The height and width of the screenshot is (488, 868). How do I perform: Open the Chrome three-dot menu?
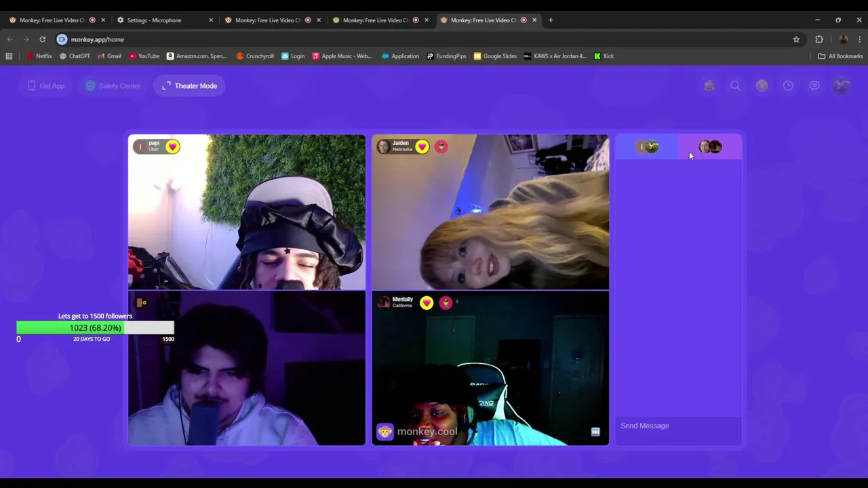pos(859,39)
